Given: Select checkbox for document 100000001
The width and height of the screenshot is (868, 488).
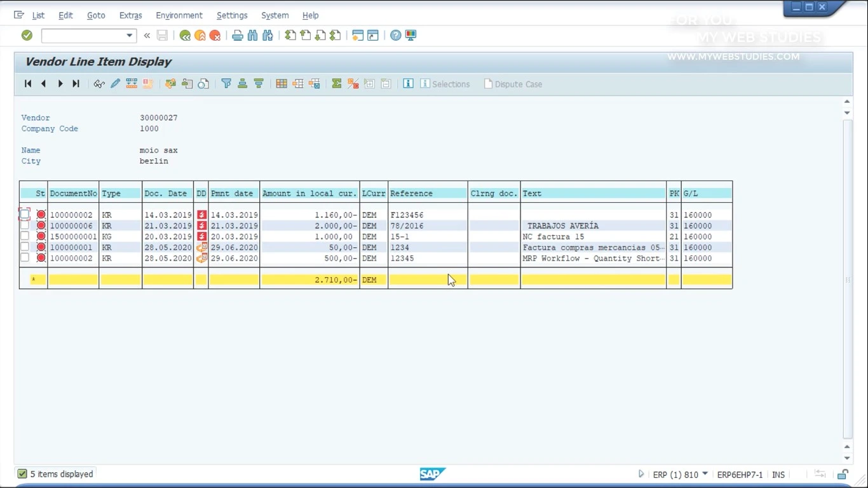Looking at the screenshot, I should tap(25, 247).
